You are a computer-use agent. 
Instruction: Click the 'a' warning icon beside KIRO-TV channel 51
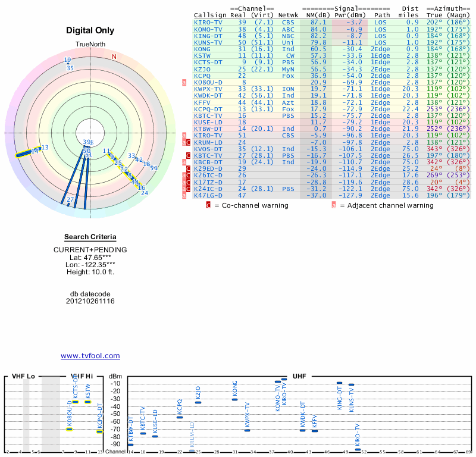pyautogui.click(x=184, y=136)
